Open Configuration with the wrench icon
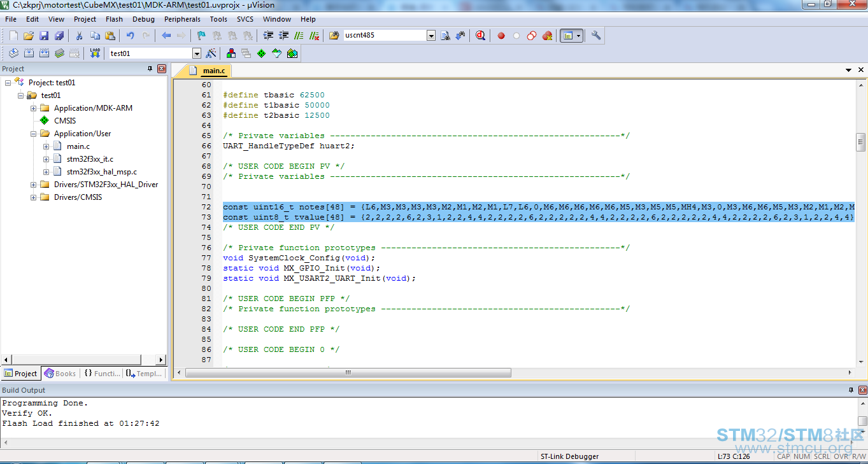 point(596,36)
